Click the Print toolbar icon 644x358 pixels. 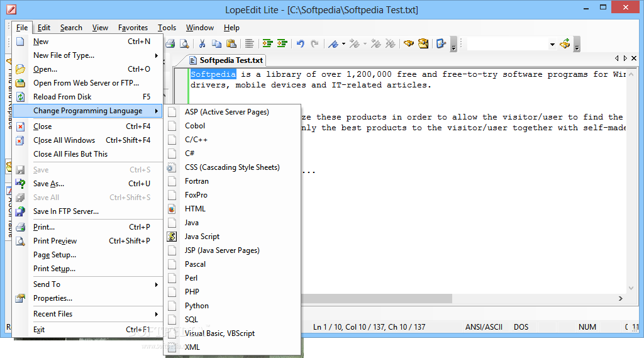(x=170, y=43)
